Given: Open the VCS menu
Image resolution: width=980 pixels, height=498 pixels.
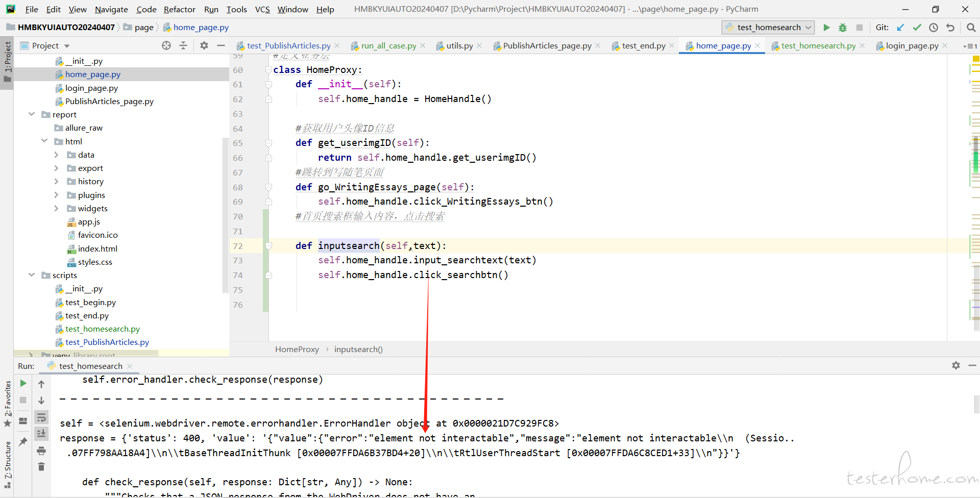Looking at the screenshot, I should click(x=262, y=9).
